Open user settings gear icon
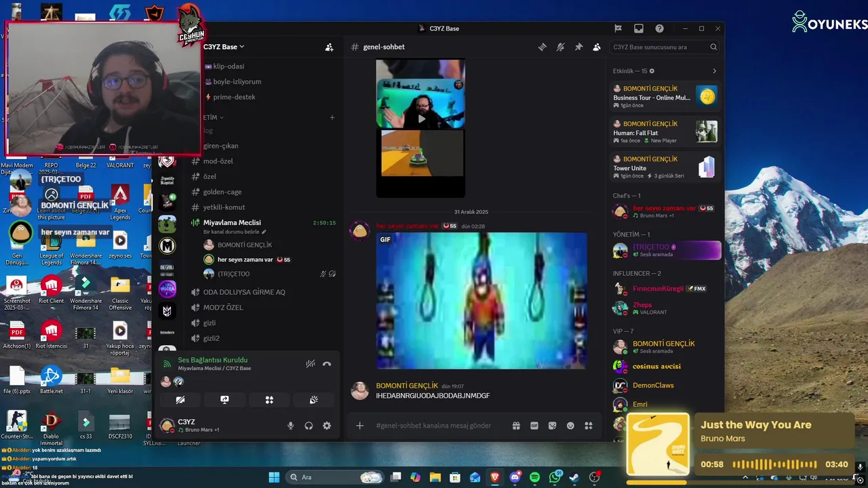 pos(327,426)
